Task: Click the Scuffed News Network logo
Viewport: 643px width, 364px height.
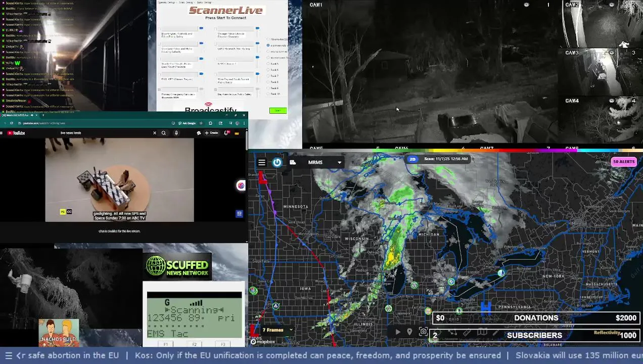Action: pyautogui.click(x=177, y=266)
